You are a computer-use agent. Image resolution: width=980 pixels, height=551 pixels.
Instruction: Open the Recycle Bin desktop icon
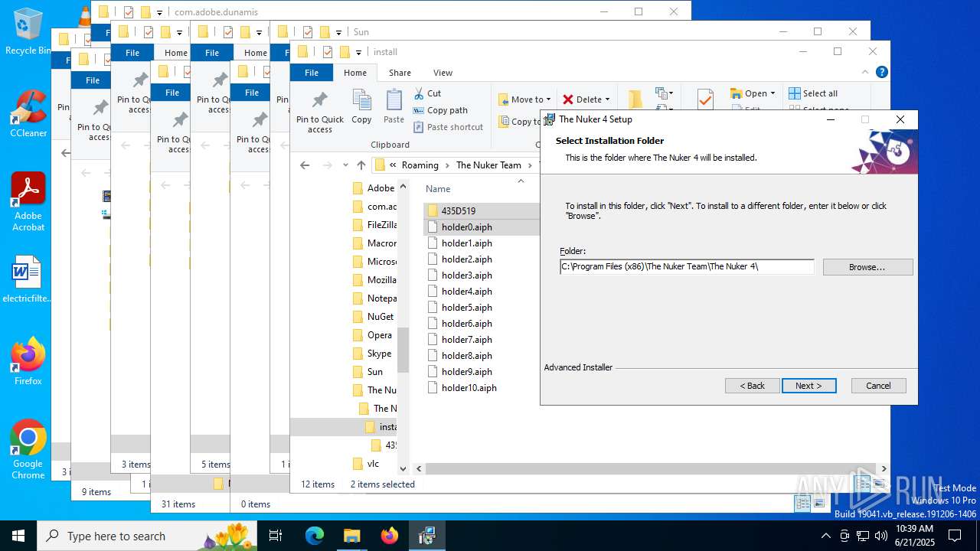tap(28, 31)
